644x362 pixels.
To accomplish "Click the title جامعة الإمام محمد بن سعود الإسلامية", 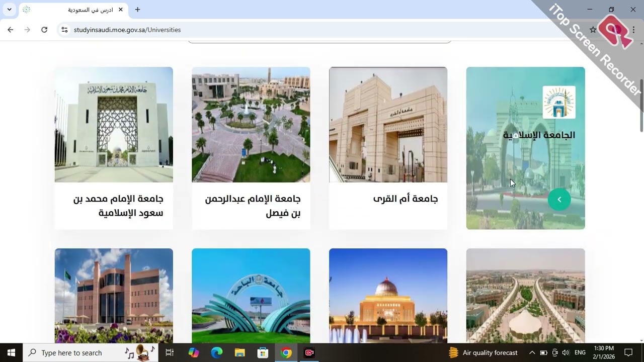I will click(x=118, y=206).
